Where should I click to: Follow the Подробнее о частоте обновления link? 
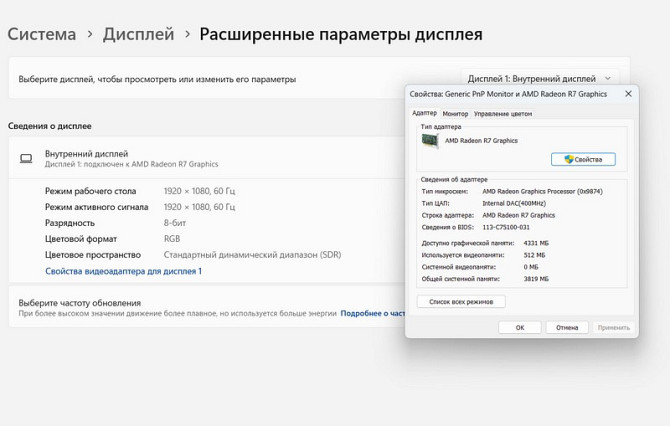coord(372,313)
